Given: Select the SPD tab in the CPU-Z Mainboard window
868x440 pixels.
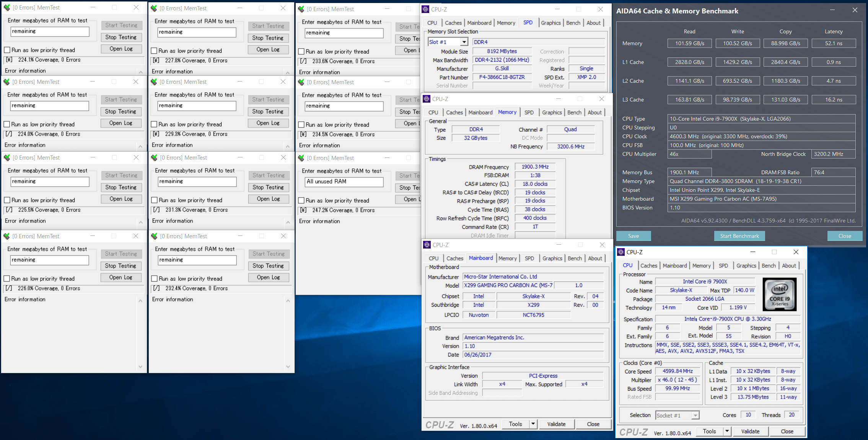Looking at the screenshot, I should (529, 258).
